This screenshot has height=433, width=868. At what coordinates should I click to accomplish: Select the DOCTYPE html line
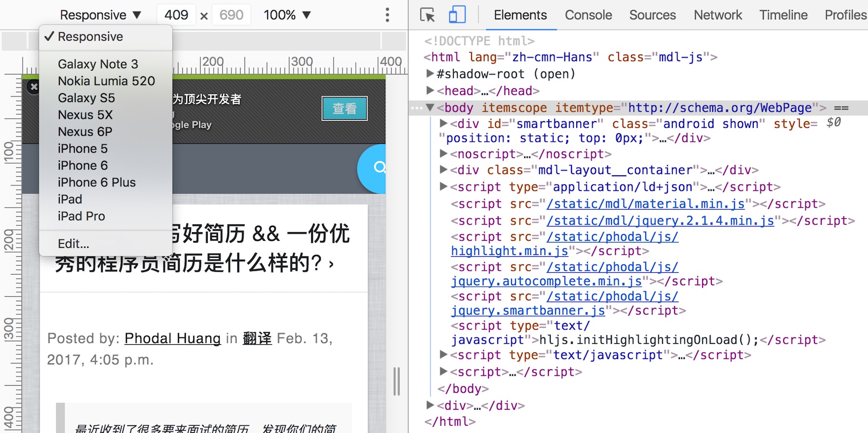(479, 41)
